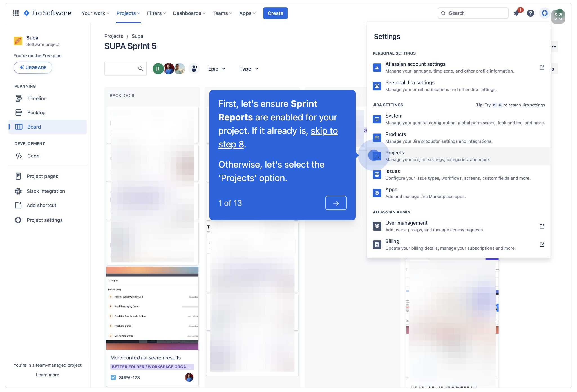Open the Code section icon in sidebar

pos(18,156)
